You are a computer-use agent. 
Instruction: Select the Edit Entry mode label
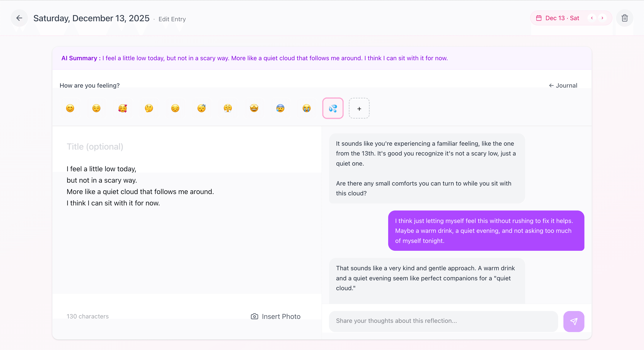[x=172, y=19]
